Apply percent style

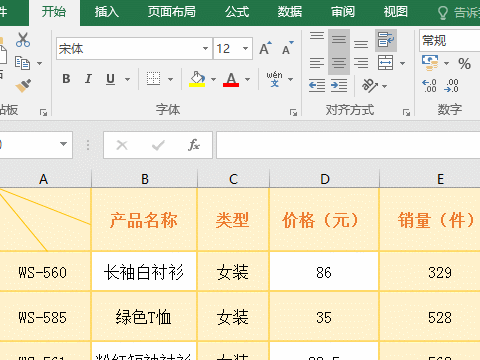[x=464, y=64]
